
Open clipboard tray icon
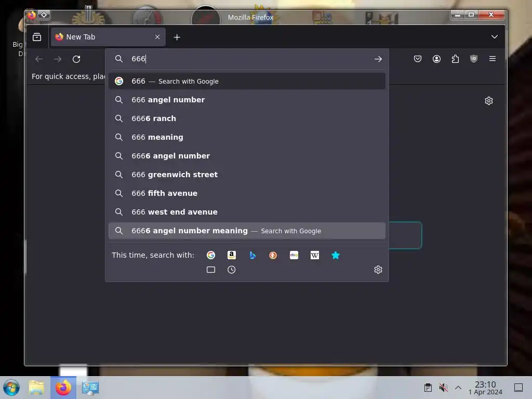tap(428, 388)
